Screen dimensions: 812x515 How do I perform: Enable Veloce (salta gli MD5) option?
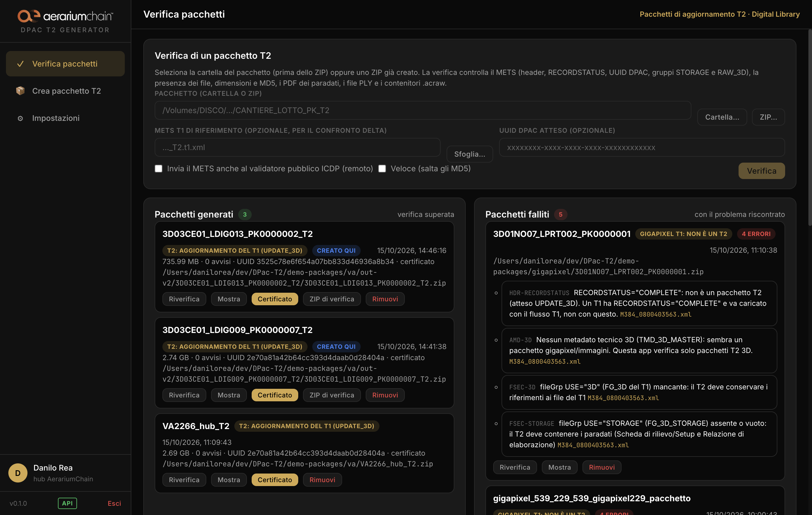(382, 169)
